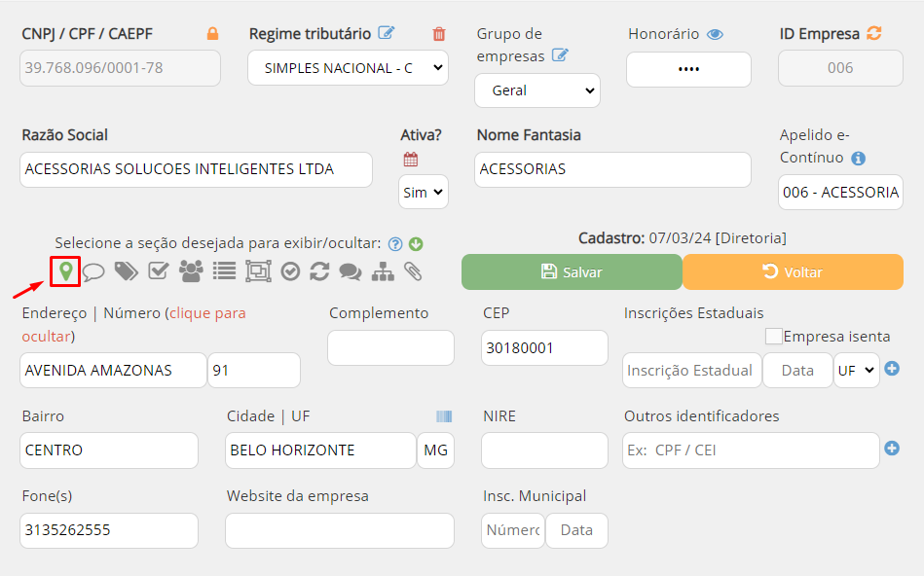Image resolution: width=924 pixels, height=576 pixels.
Task: Open the Ativa? Sim dropdown
Action: point(423,192)
